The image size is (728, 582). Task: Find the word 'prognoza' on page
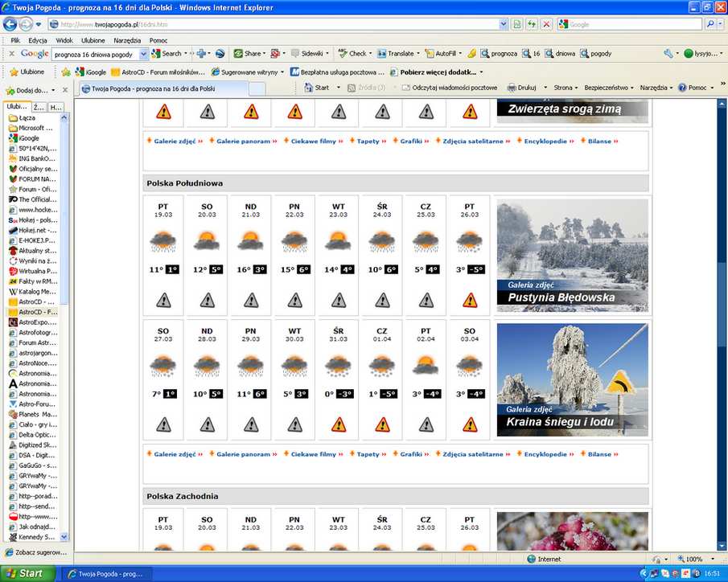click(x=499, y=54)
